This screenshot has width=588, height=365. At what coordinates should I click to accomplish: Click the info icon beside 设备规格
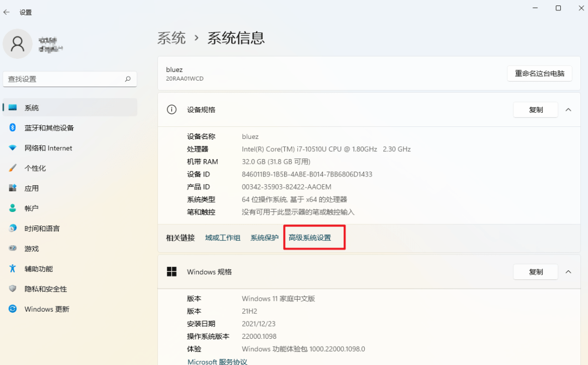pyautogui.click(x=171, y=109)
